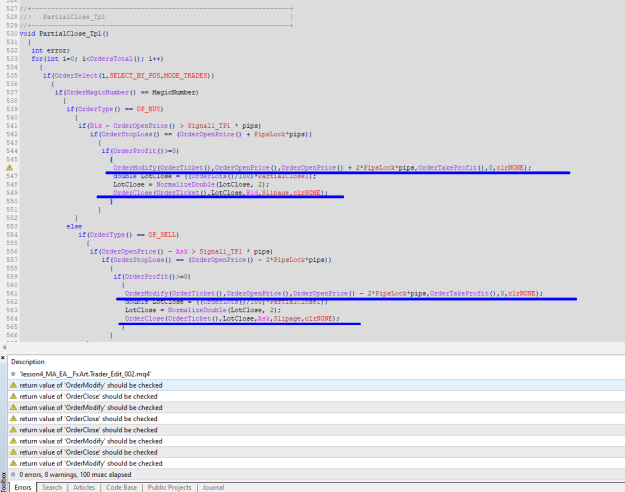
Task: Open the Articles tab
Action: pos(84,487)
